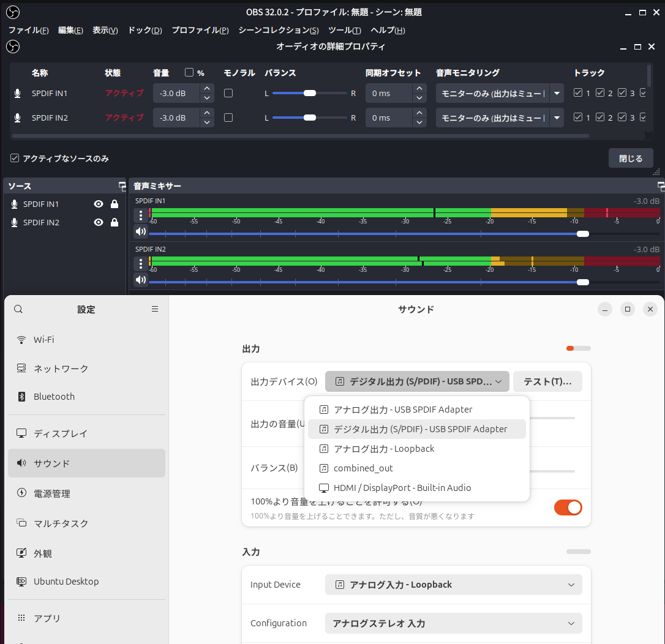The image size is (665, 644).
Task: Uncheck track 1 for SPDIF IN1
Action: point(577,92)
